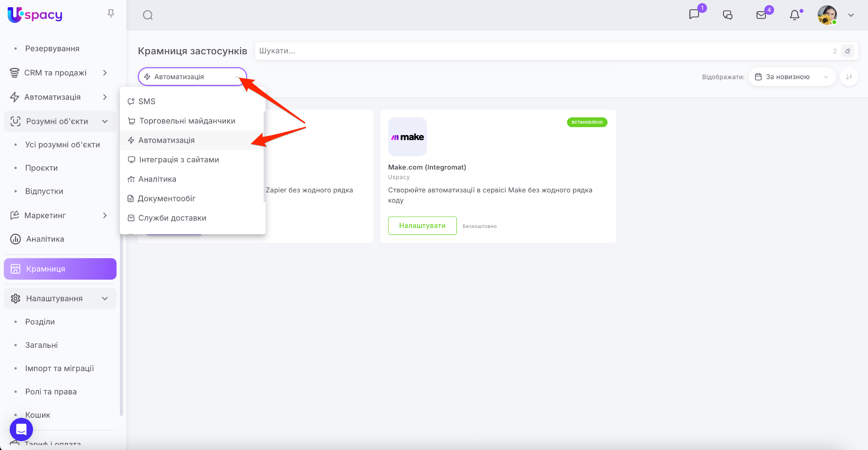Select SMS from the category list
The image size is (868, 450).
[147, 101]
